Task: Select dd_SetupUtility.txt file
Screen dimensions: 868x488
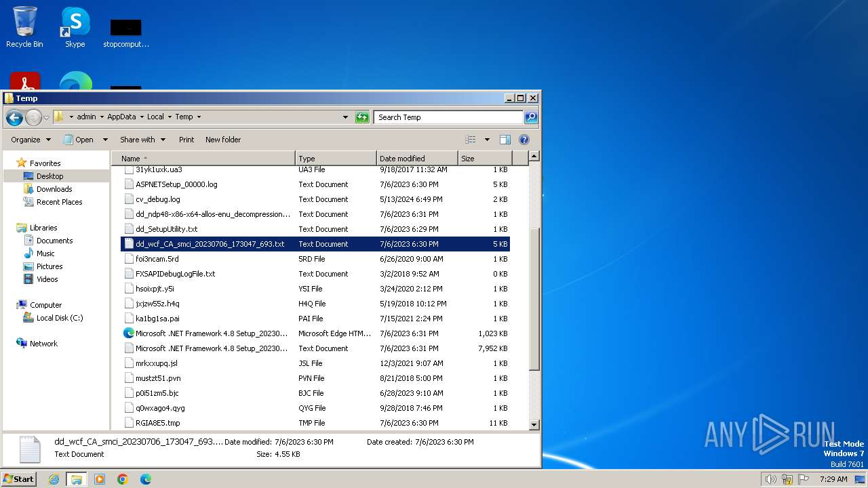Action: point(166,229)
